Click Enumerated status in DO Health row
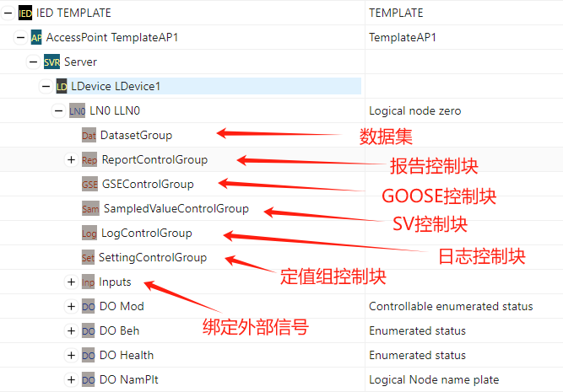Screen dimensions: 563x392 (418, 355)
